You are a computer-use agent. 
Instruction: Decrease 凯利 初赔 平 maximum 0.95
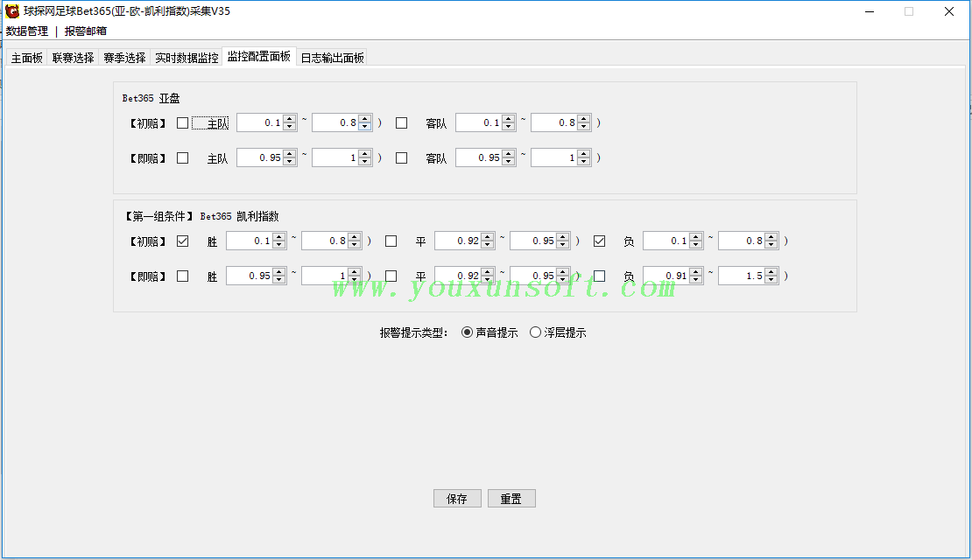click(563, 245)
